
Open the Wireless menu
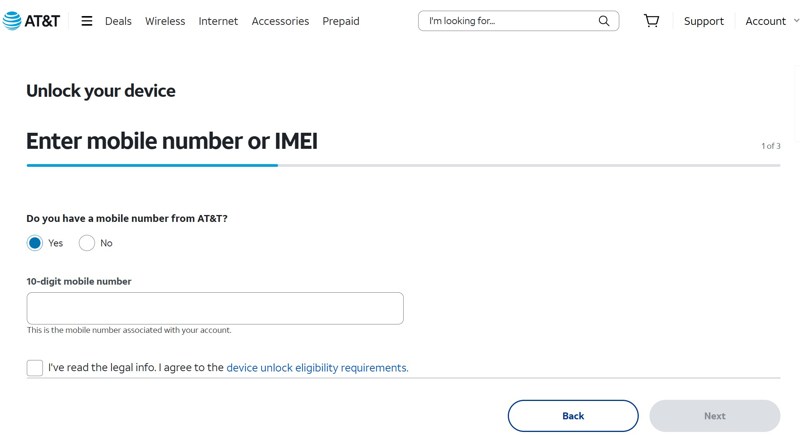[165, 21]
